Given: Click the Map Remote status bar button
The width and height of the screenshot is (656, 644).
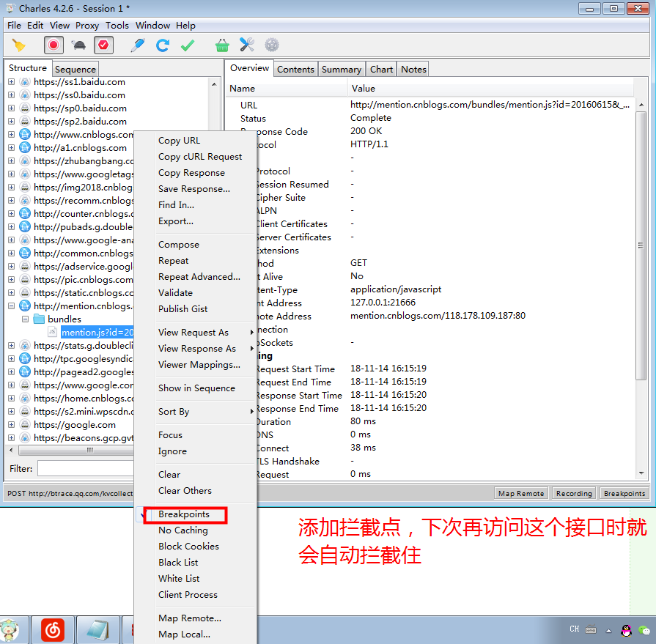Looking at the screenshot, I should [x=521, y=494].
